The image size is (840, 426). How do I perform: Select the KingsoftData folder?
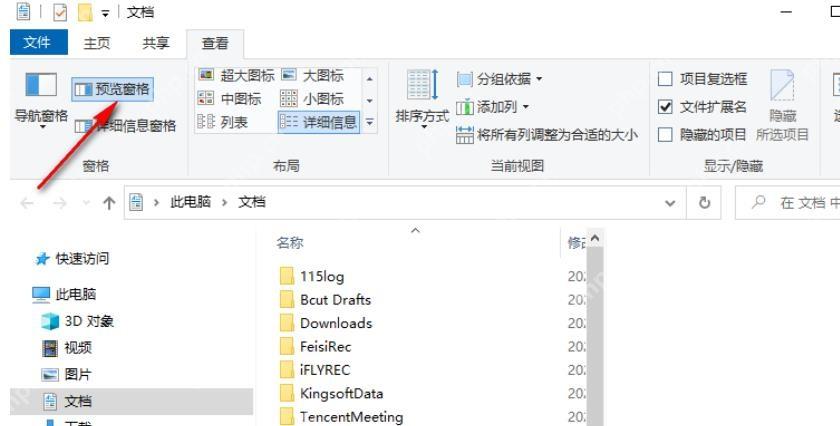pyautogui.click(x=332, y=393)
